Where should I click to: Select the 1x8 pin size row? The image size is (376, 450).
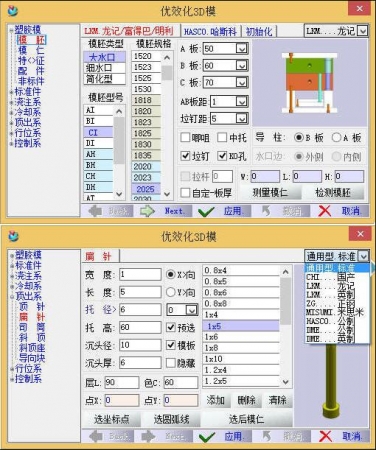pos(241,348)
